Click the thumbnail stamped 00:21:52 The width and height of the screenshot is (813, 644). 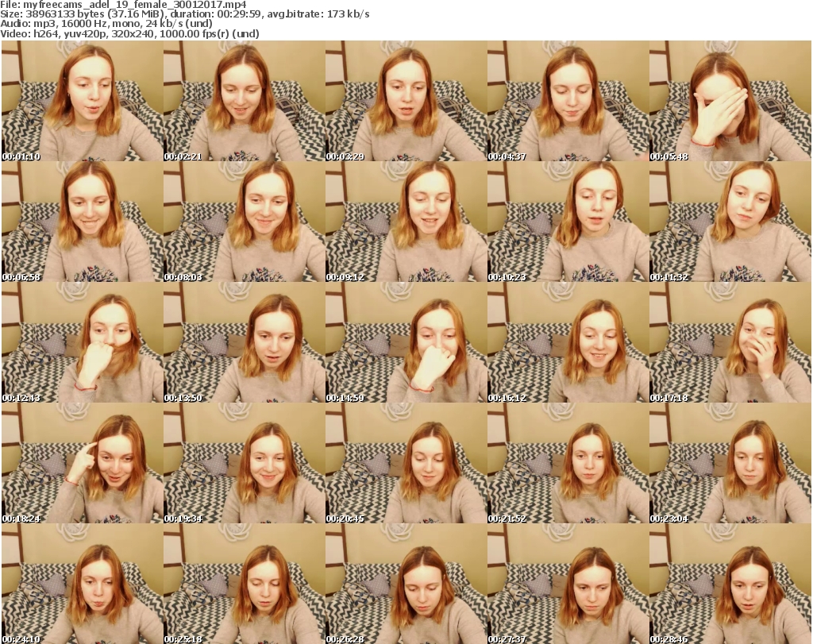click(x=568, y=464)
